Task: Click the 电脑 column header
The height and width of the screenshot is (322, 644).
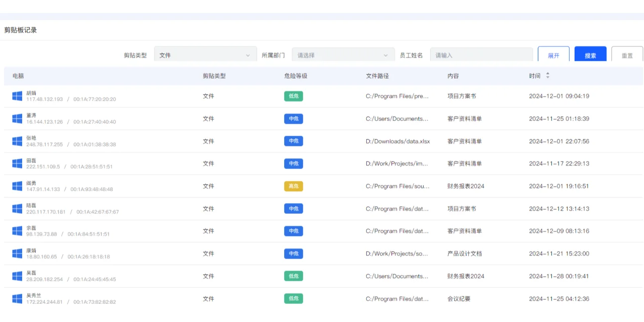Action: [17, 75]
